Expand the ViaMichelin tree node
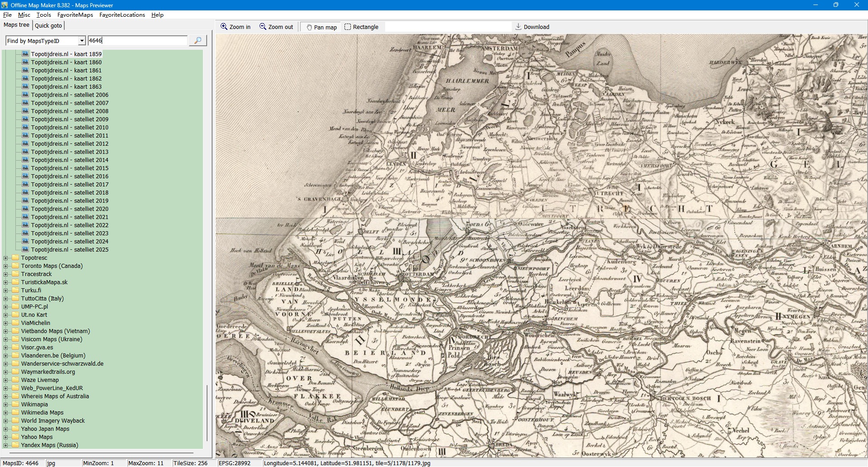Screen dimensions: 868x467 pos(6,323)
